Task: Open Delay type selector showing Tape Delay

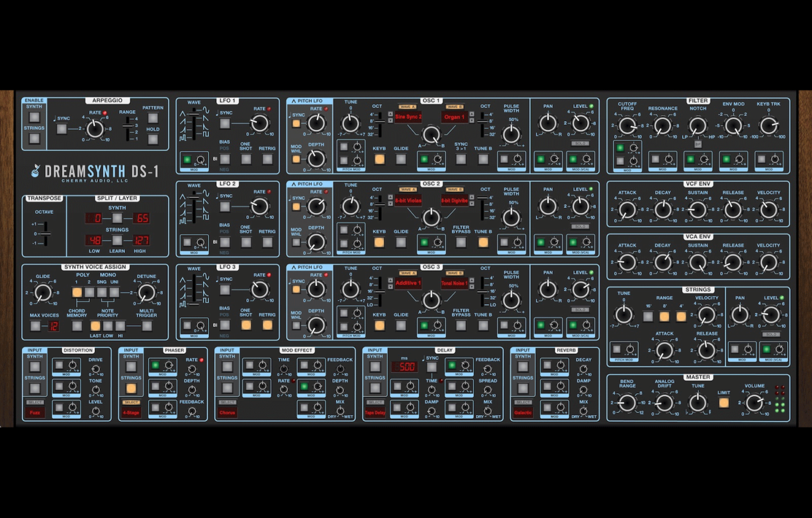Action: [375, 413]
